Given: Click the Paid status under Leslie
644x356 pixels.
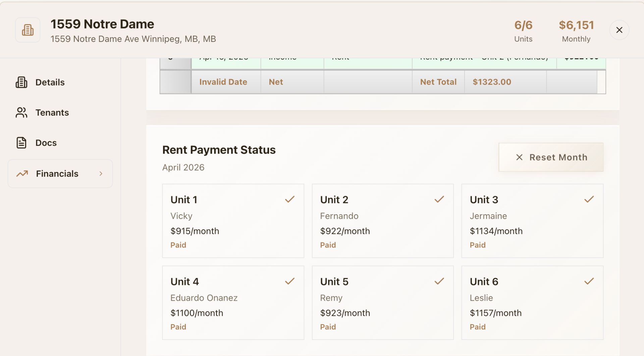Looking at the screenshot, I should click(478, 327).
